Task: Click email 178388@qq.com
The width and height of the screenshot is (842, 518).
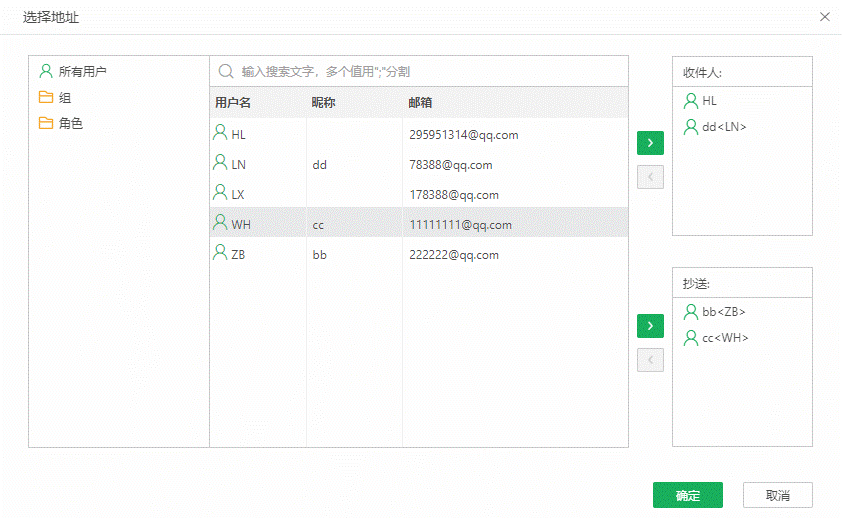Action: pyautogui.click(x=454, y=195)
